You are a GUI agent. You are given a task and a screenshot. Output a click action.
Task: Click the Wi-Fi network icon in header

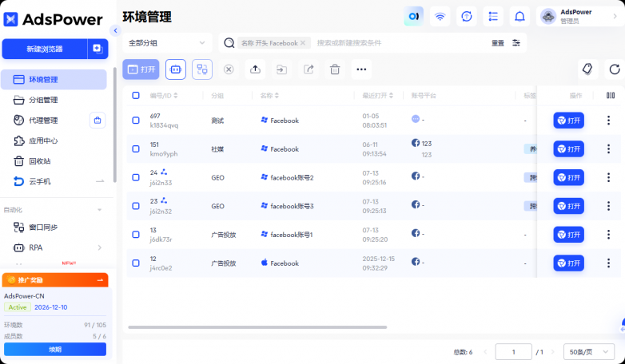coord(440,16)
